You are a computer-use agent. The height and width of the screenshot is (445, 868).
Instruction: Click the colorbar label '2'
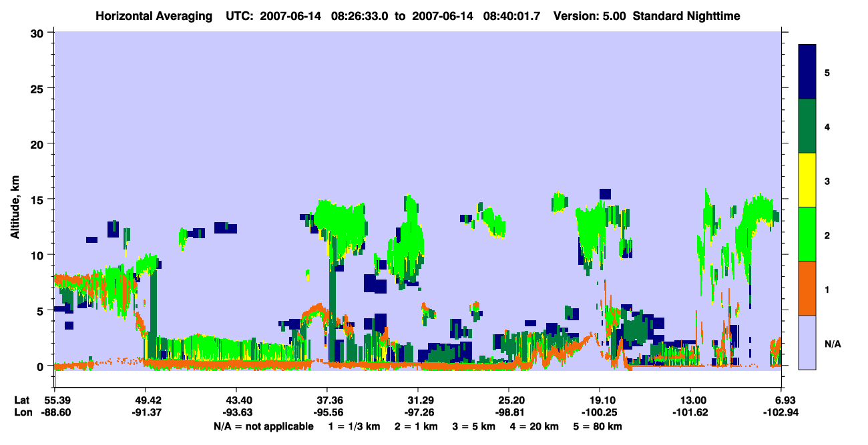[x=827, y=235]
